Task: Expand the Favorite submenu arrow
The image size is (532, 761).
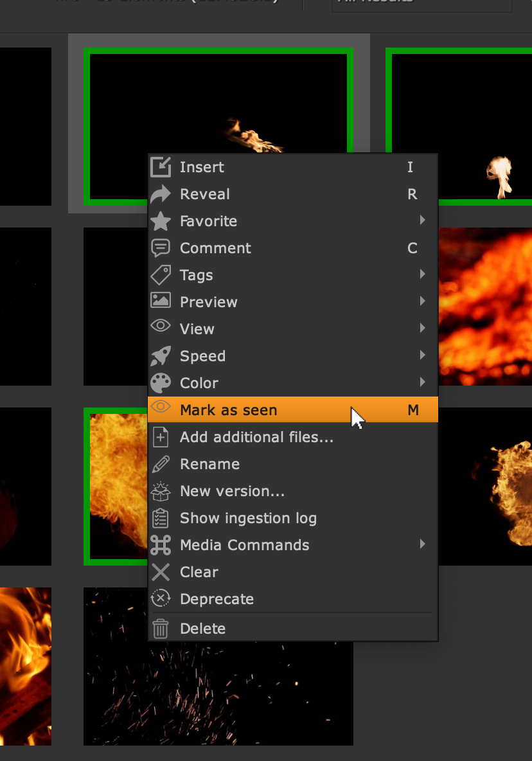Action: (422, 220)
